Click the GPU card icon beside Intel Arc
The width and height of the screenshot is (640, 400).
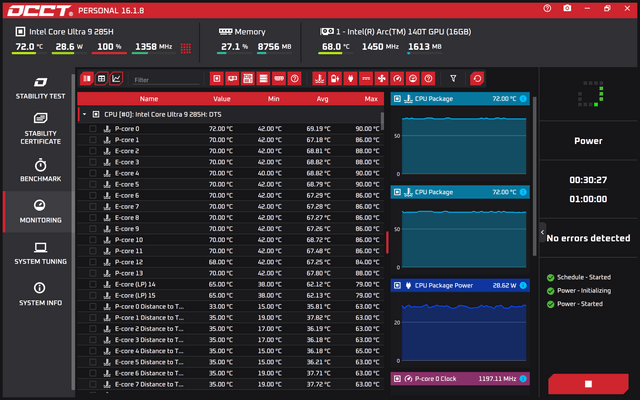point(327,31)
